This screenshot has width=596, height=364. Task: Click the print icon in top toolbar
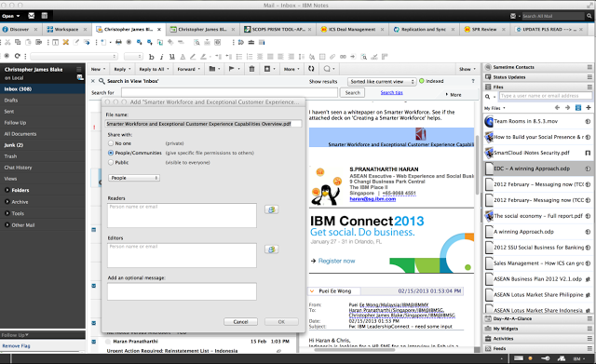pyautogui.click(x=118, y=42)
